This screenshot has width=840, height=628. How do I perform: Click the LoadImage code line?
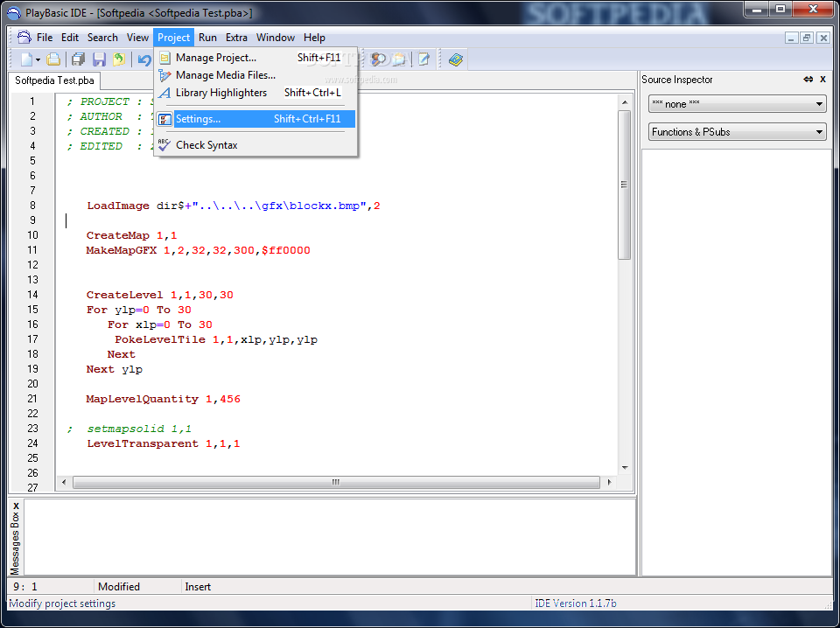point(234,206)
